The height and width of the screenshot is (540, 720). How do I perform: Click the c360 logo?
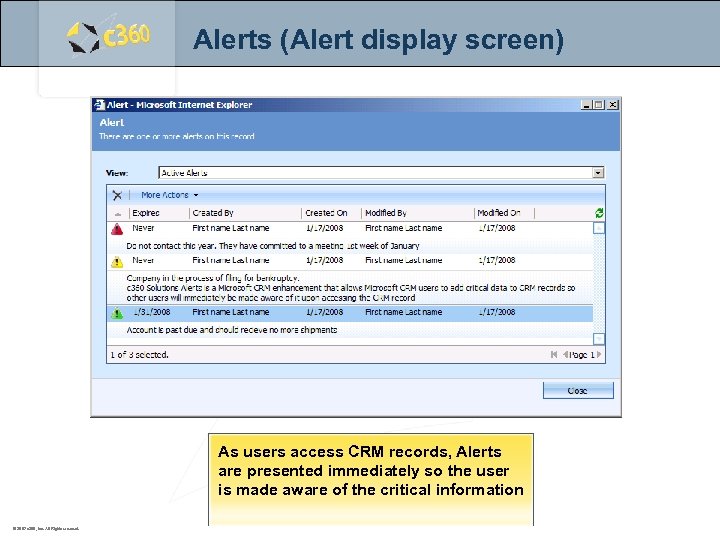pos(108,37)
